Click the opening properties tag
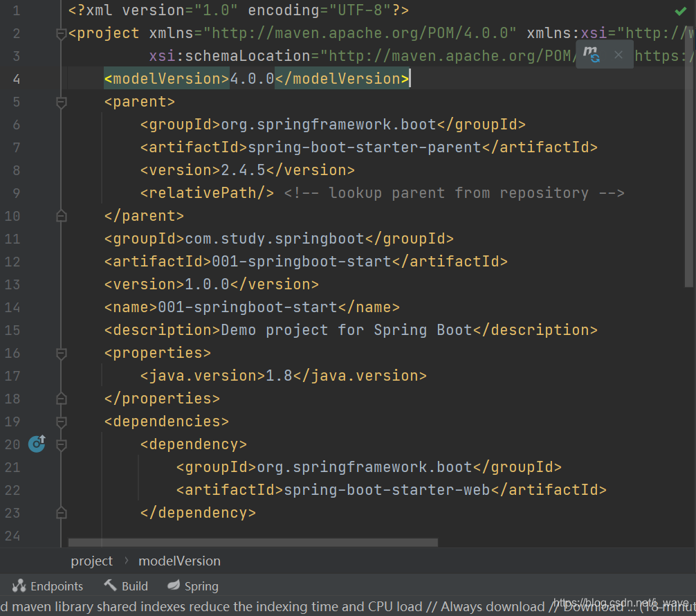This screenshot has width=696, height=616. (158, 353)
